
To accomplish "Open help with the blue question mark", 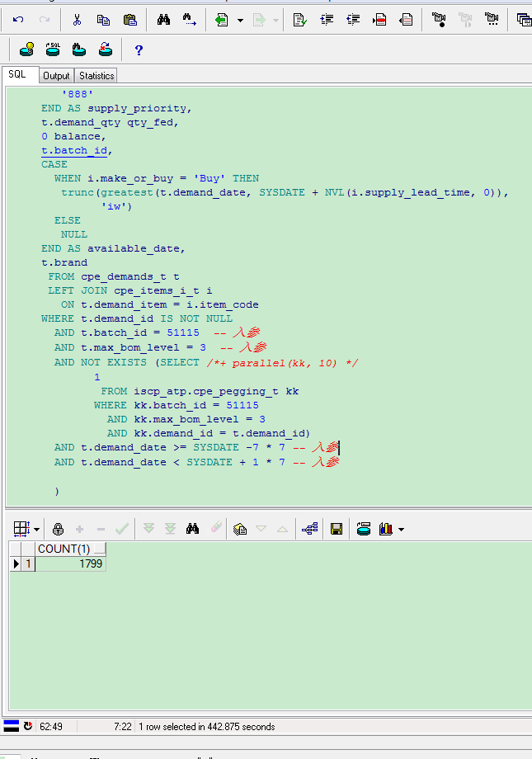I will coord(139,49).
